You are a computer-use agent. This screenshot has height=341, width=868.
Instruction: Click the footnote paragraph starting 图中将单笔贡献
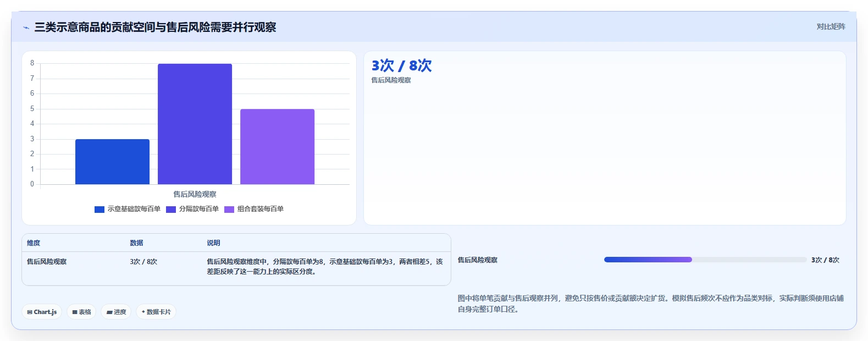[x=651, y=304]
